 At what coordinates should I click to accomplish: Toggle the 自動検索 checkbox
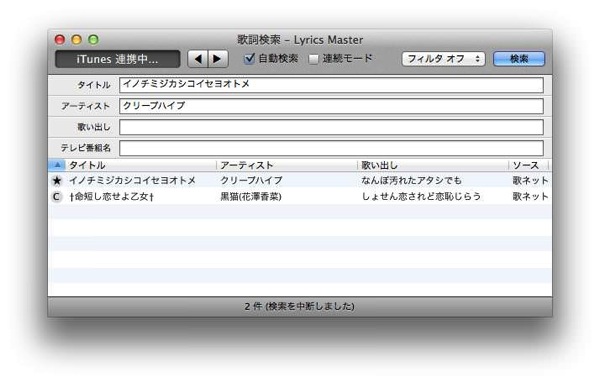pos(249,59)
